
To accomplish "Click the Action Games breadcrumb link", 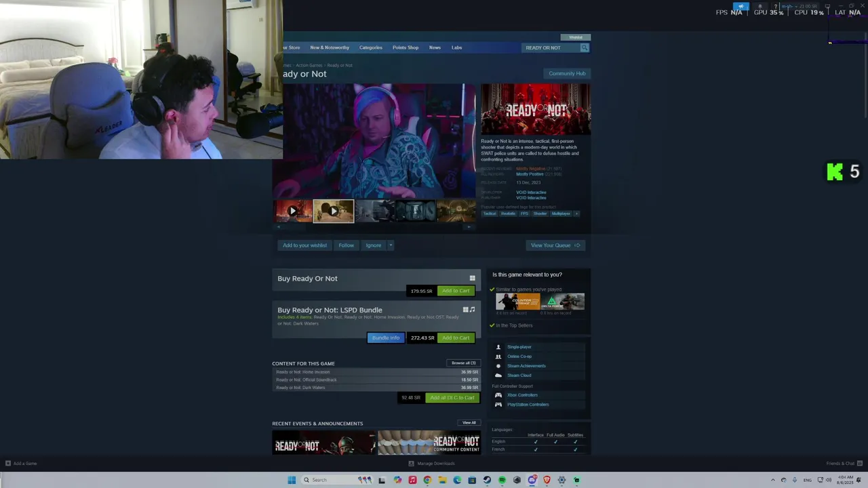I will [x=309, y=65].
